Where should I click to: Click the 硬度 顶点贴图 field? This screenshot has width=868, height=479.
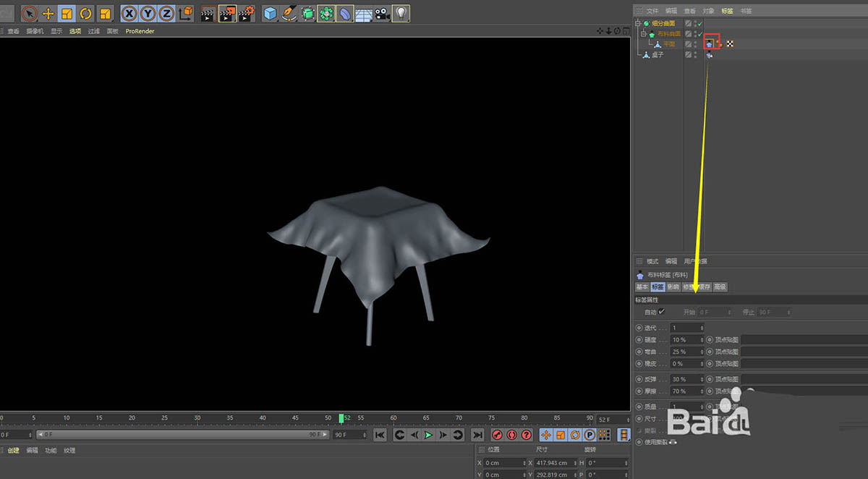[x=804, y=339]
